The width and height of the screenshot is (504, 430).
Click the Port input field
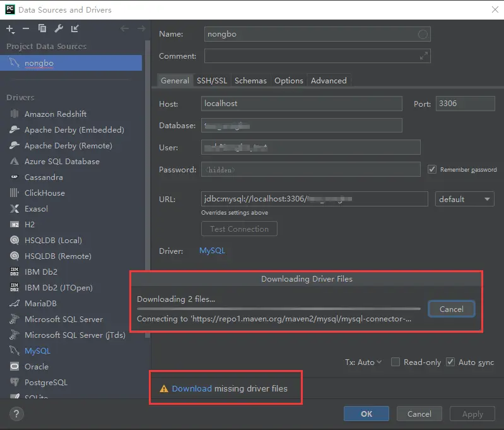coord(465,104)
